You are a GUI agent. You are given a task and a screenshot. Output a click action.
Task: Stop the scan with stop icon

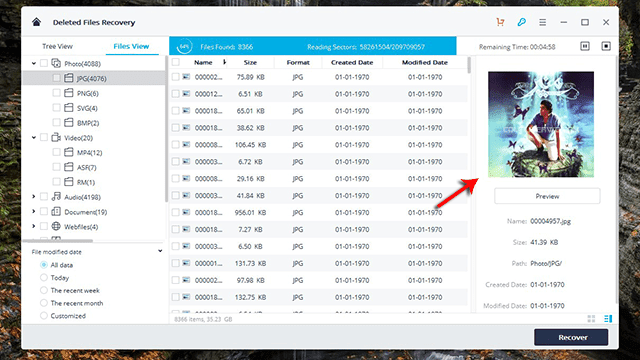[x=606, y=46]
